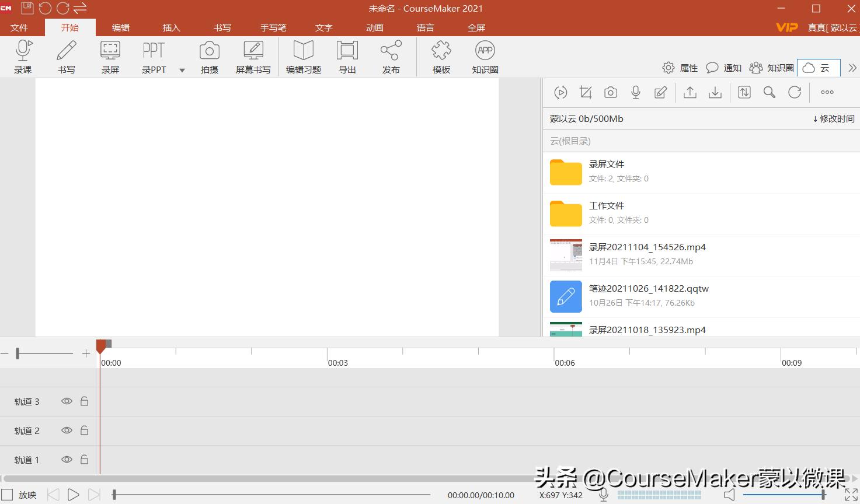Click the 编辑习题 book icon
This screenshot has width=860, height=504.
click(303, 51)
